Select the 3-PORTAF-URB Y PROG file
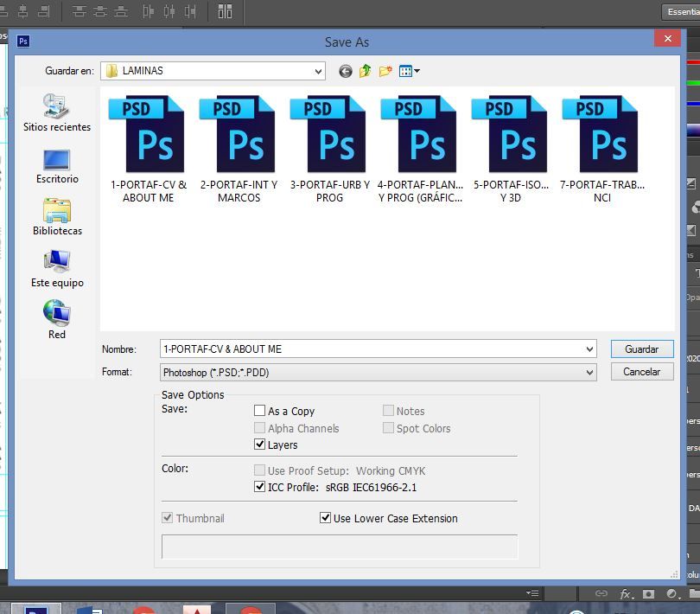The width and height of the screenshot is (700, 614). point(329,150)
